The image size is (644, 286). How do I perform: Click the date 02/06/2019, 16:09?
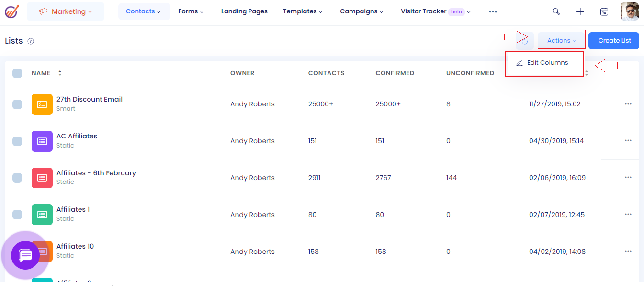click(557, 178)
